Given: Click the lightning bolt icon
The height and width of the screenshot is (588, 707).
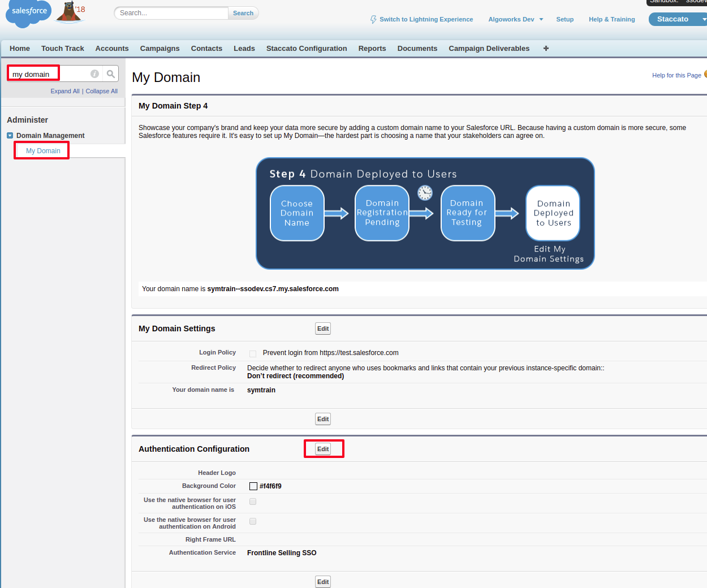Looking at the screenshot, I should click(x=373, y=19).
